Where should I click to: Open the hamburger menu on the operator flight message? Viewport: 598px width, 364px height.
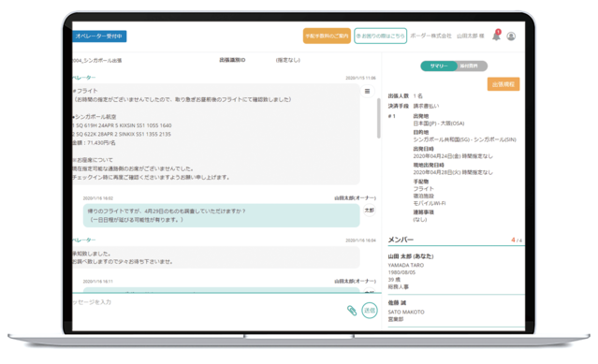(367, 91)
